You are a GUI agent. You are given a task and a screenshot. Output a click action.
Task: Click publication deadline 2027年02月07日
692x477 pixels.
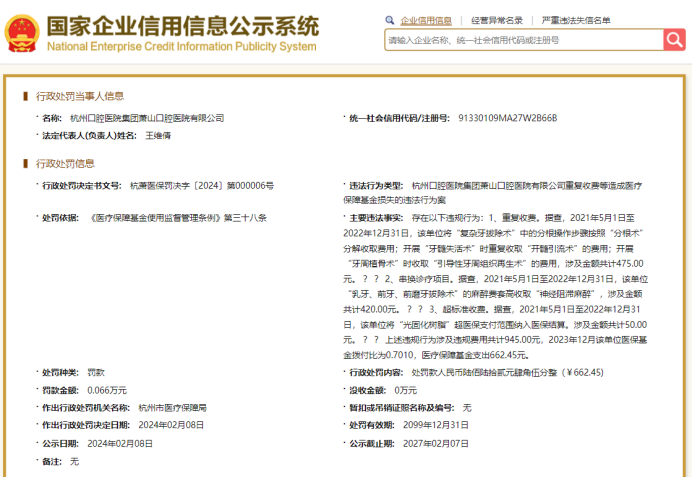point(436,443)
